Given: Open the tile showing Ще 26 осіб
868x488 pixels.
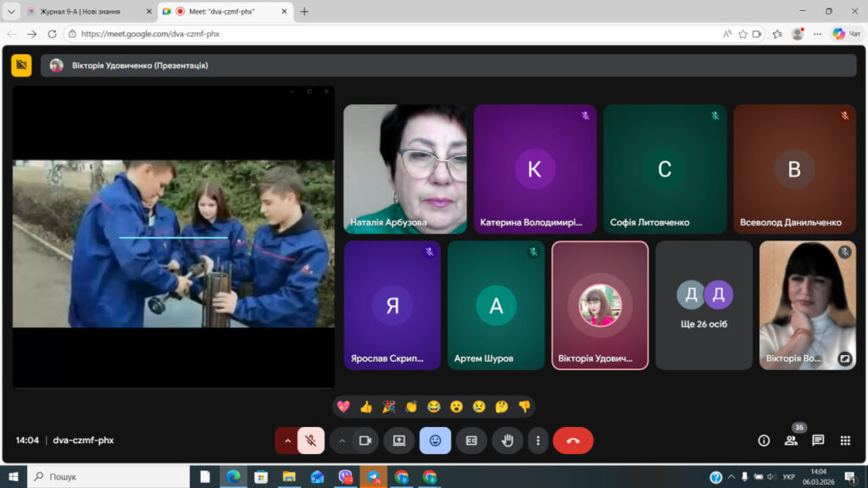Looking at the screenshot, I should (704, 305).
